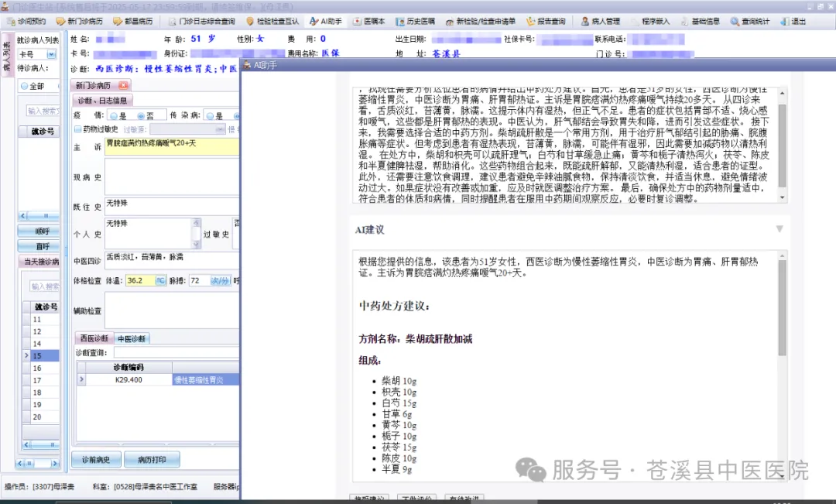Screen dimensions: 836x504
Task: Open 病人管理 toolbar item
Action: (x=601, y=22)
